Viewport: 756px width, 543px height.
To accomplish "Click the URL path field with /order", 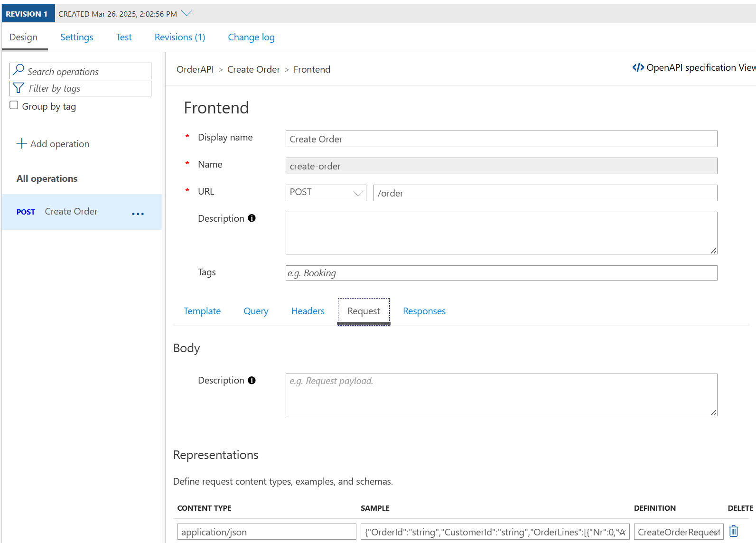I will pyautogui.click(x=545, y=193).
